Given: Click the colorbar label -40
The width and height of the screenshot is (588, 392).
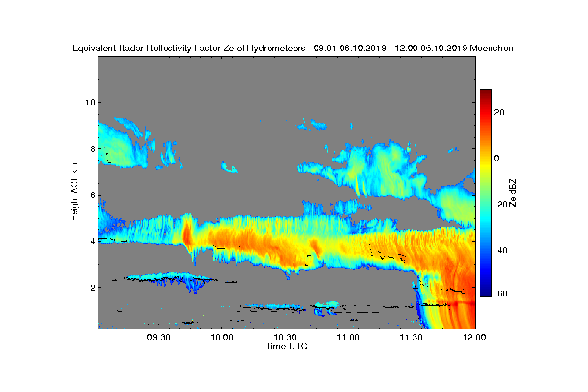Looking at the screenshot, I should (501, 250).
